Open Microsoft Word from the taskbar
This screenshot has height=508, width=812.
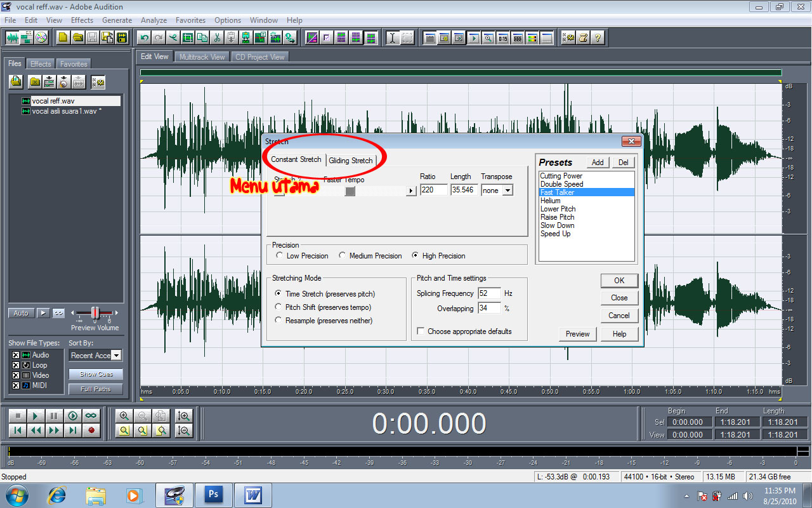(x=252, y=495)
